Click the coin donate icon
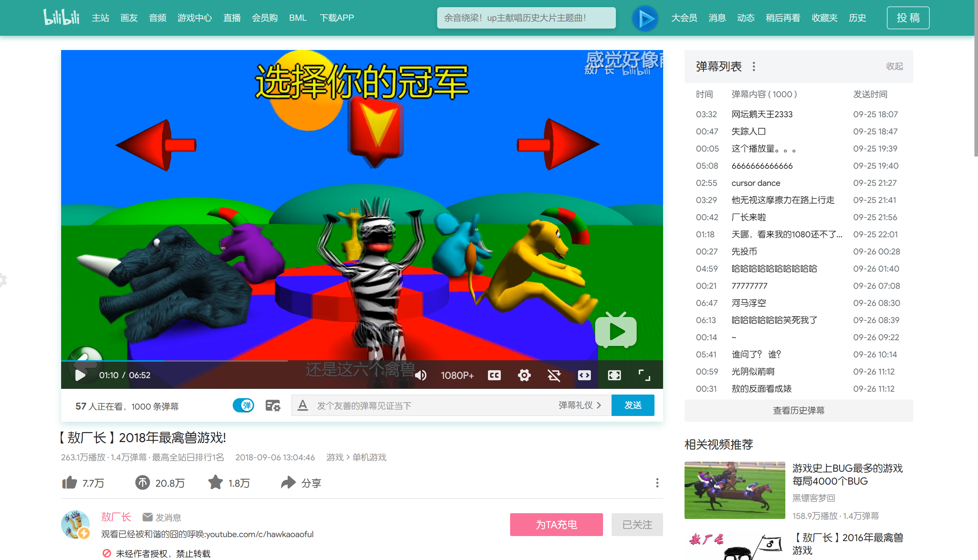The width and height of the screenshot is (978, 560). pyautogui.click(x=142, y=482)
